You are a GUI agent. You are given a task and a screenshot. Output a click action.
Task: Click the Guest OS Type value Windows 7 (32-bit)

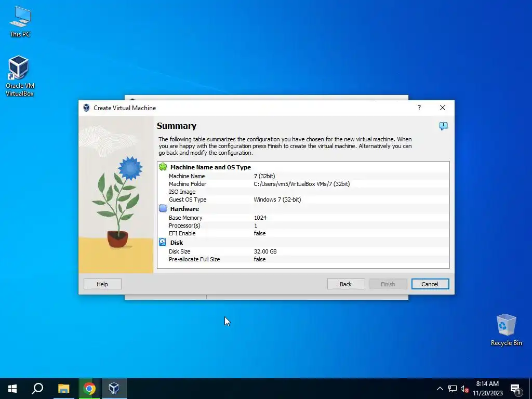[x=277, y=199]
